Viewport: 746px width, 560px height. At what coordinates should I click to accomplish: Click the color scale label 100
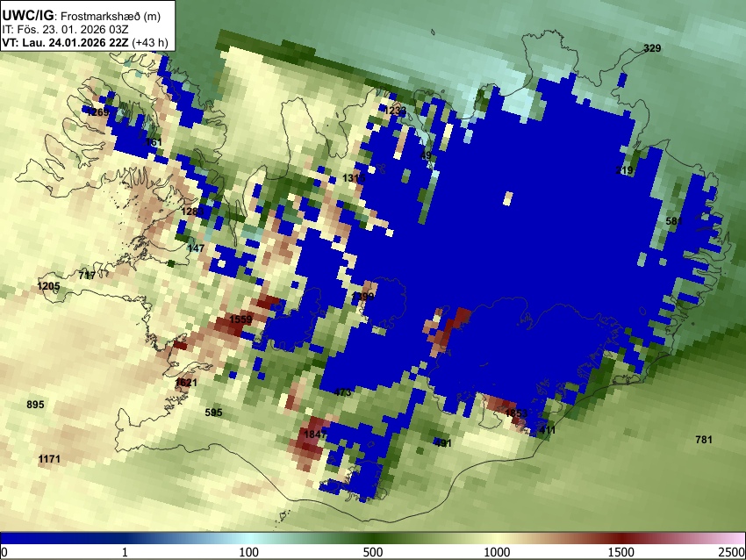[x=249, y=552]
